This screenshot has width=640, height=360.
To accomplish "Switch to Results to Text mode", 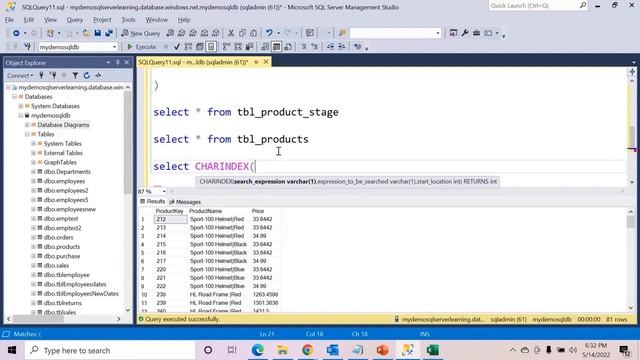I will [x=265, y=47].
